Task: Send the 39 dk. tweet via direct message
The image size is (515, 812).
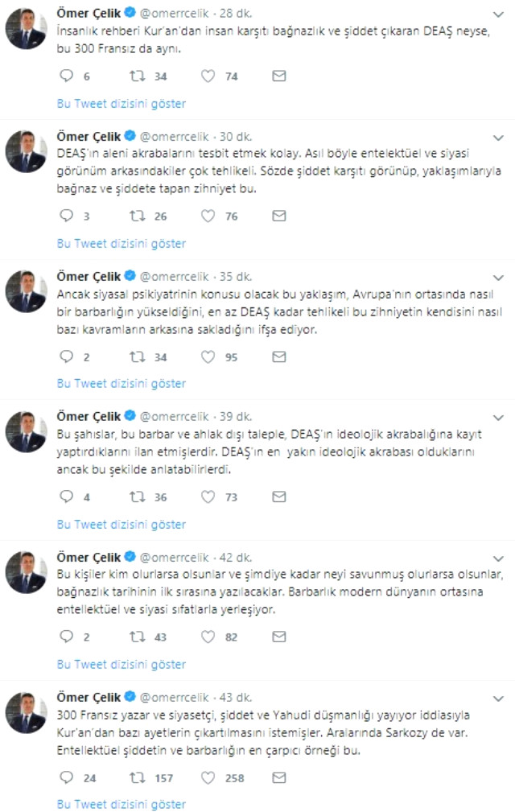Action: point(279,497)
